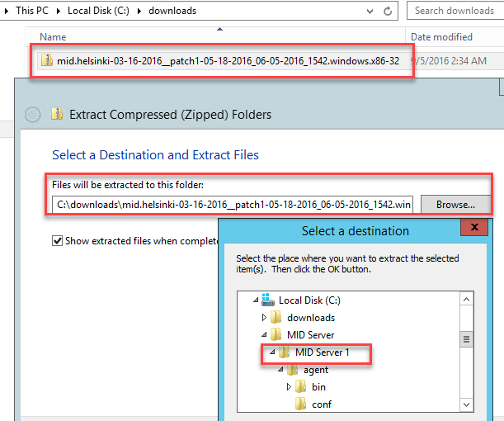Click This PC in the breadcrumb
Image resolution: width=504 pixels, height=421 pixels.
32,11
